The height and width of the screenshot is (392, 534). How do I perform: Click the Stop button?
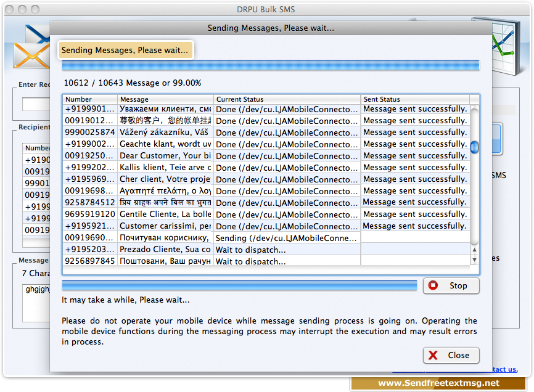(451, 285)
